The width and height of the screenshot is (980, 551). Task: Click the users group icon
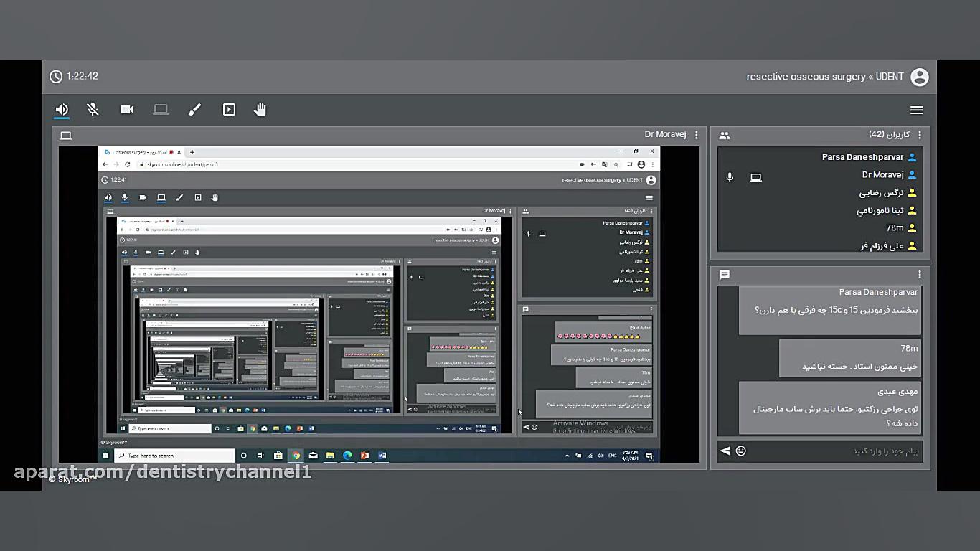click(725, 135)
